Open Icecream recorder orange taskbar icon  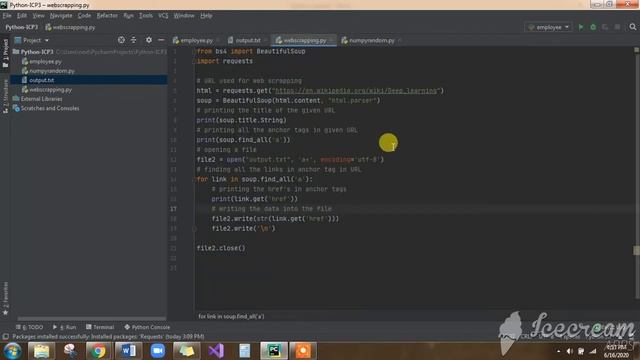coord(303,351)
